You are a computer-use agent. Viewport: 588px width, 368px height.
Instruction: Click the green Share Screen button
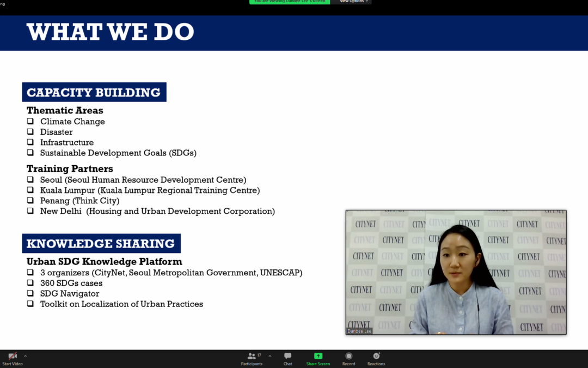pos(318,359)
